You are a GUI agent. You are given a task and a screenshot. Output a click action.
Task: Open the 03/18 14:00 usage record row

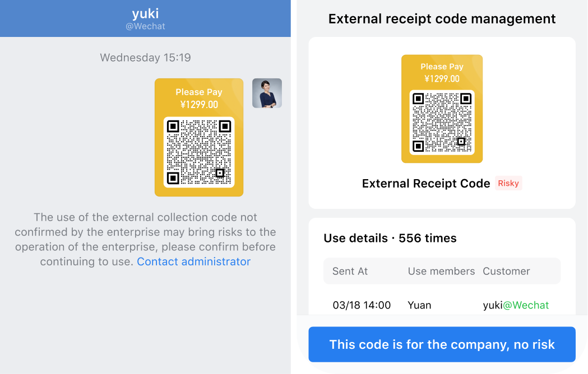tap(442, 305)
